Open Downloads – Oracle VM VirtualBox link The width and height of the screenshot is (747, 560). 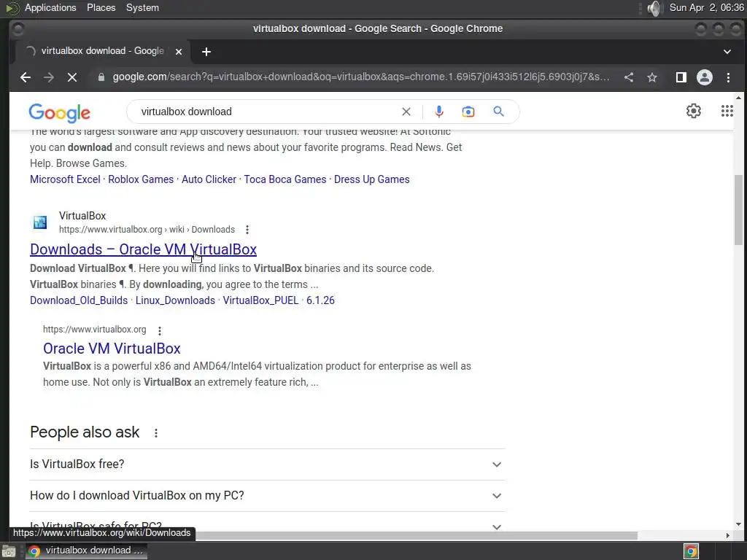coord(144,249)
